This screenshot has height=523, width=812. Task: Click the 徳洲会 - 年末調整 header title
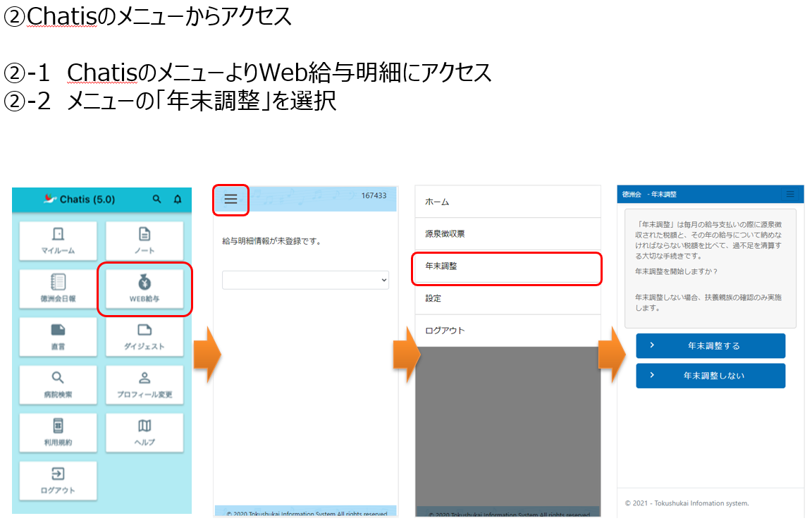649,195
